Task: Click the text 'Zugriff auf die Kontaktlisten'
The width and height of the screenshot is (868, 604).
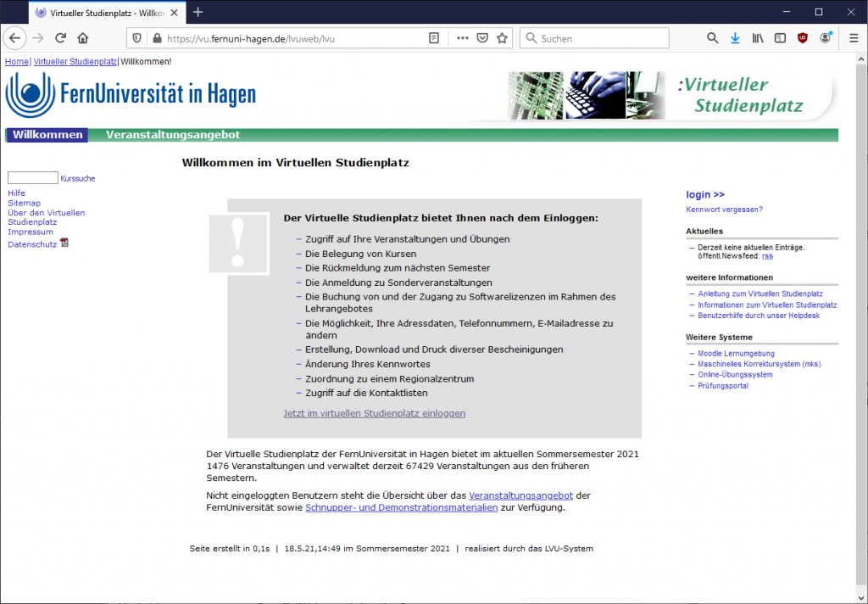Action: [x=366, y=393]
